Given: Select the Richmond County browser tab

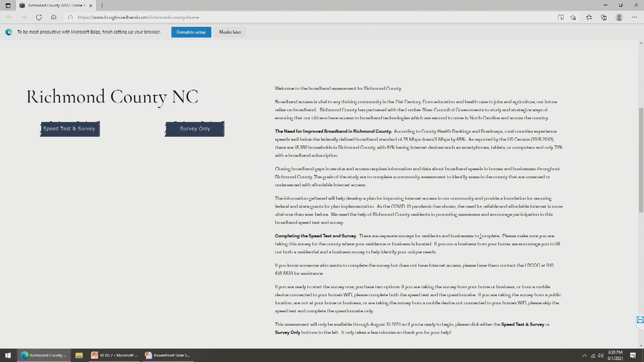Looking at the screenshot, I should (x=56, y=5).
